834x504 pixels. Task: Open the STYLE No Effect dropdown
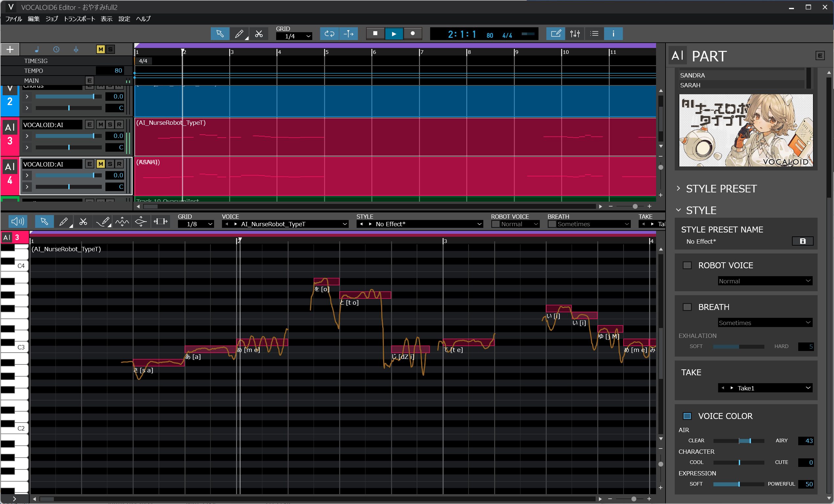[x=419, y=224]
